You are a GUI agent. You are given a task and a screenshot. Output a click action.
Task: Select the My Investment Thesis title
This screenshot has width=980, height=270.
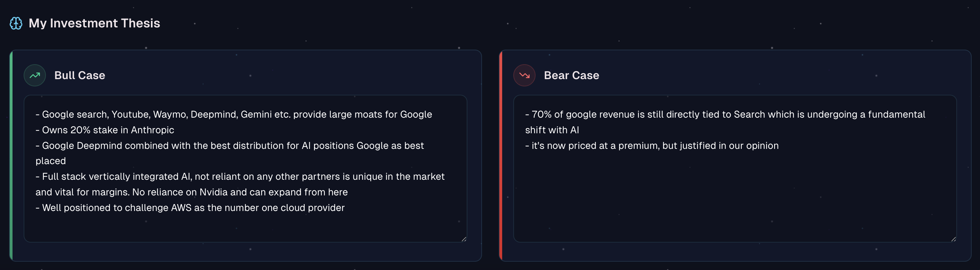[x=94, y=23]
